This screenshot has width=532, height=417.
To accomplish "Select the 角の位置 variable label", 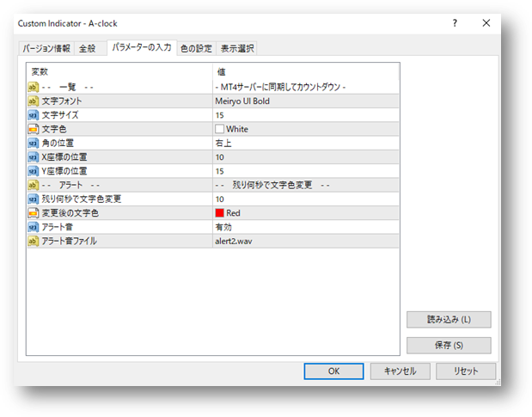I will pos(58,144).
